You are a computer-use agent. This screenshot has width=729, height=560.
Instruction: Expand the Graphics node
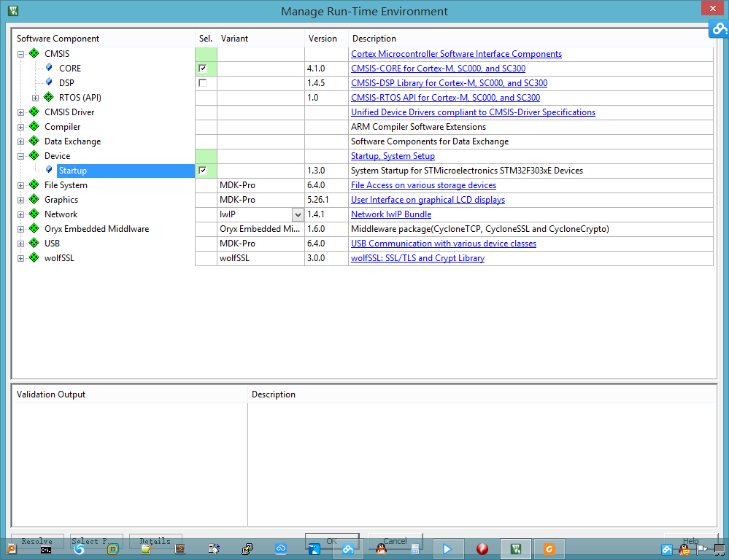20,200
